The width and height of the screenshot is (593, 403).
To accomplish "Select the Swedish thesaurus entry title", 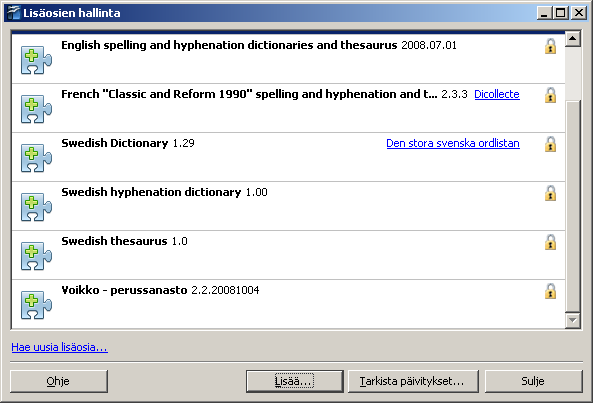I will [114, 241].
